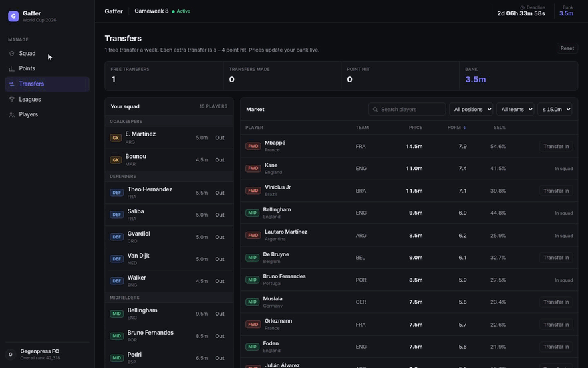This screenshot has width=588, height=368.
Task: Sort market by PLAYER column header
Action: coord(254,128)
